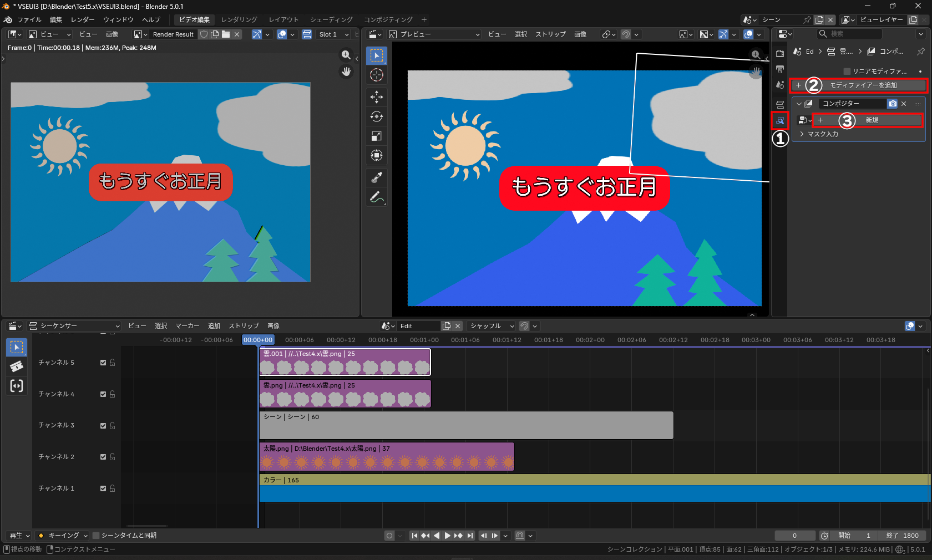Screen dimensions: 932x560
Task: Choose the Rotate tool in preview toolbar
Action: pyautogui.click(x=377, y=116)
